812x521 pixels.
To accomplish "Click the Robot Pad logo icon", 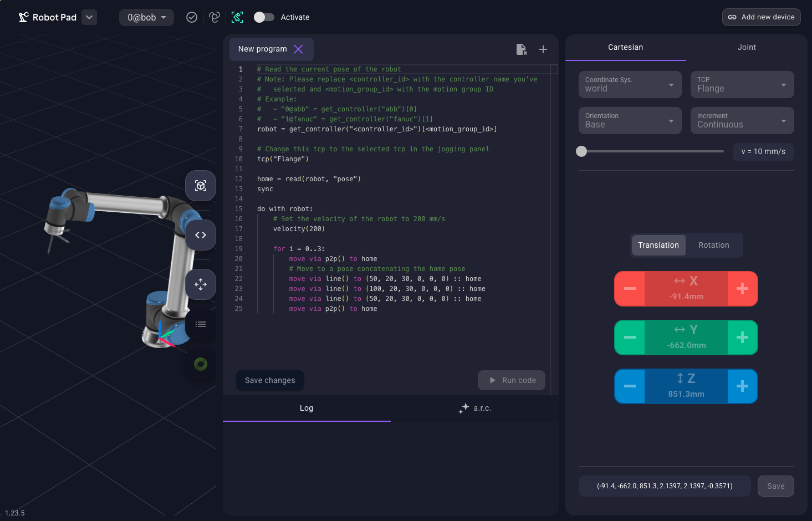I will pos(23,17).
